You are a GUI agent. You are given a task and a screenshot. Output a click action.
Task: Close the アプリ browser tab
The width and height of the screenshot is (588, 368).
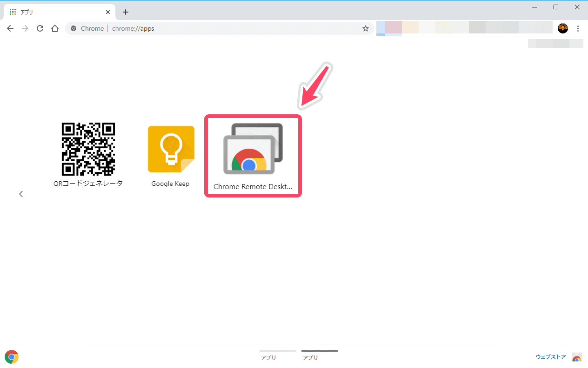[x=108, y=12]
